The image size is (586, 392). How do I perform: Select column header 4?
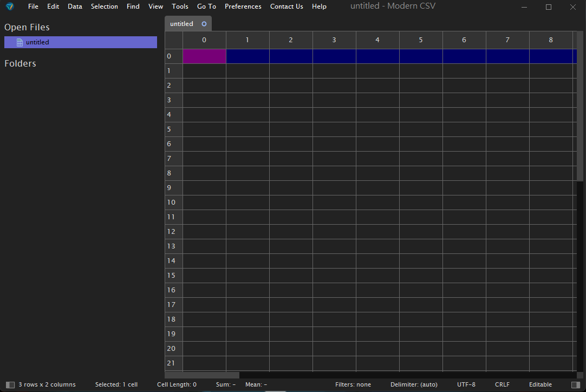pyautogui.click(x=377, y=40)
